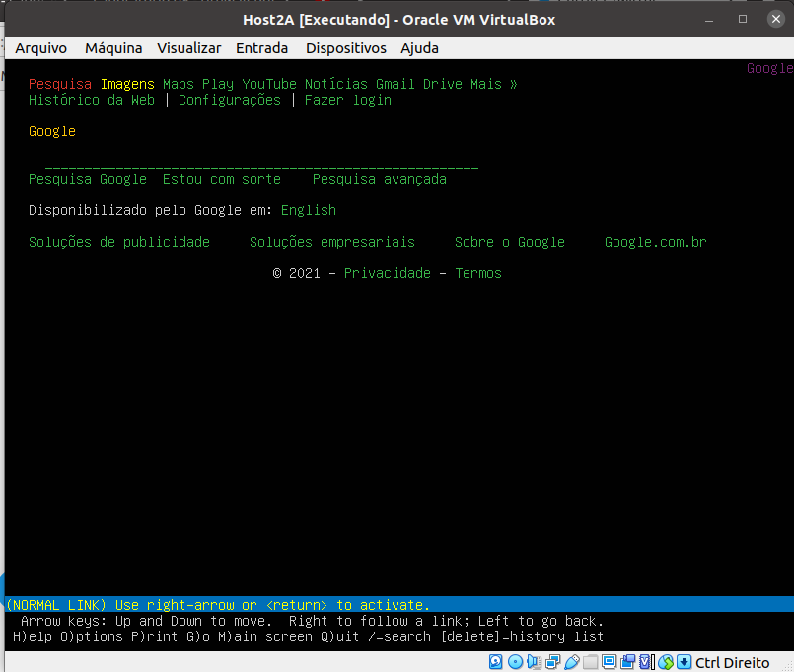794x672 pixels.
Task: Click the red Pesquisa link
Action: [x=60, y=84]
